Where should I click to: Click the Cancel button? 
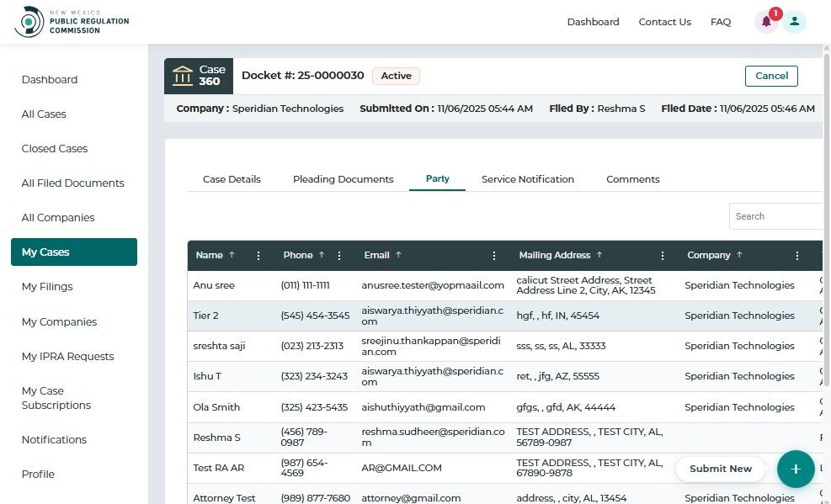[771, 76]
